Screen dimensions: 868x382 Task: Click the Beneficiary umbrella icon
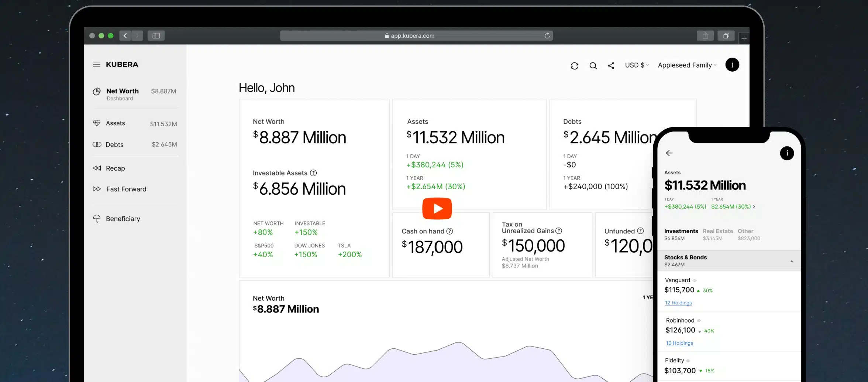(97, 218)
